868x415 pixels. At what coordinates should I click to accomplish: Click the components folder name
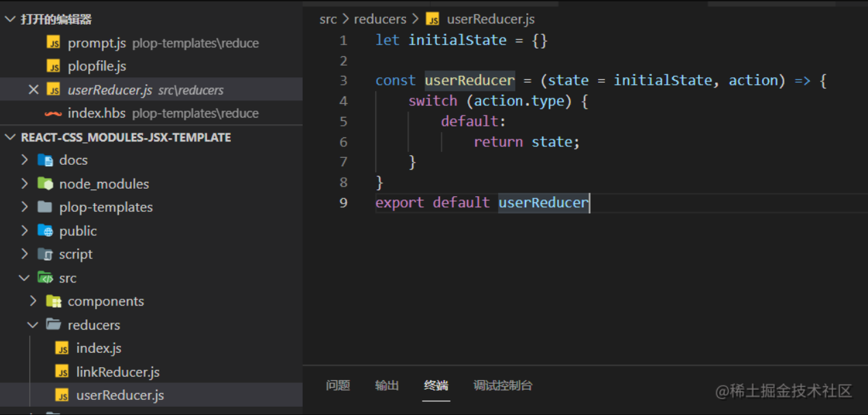106,302
